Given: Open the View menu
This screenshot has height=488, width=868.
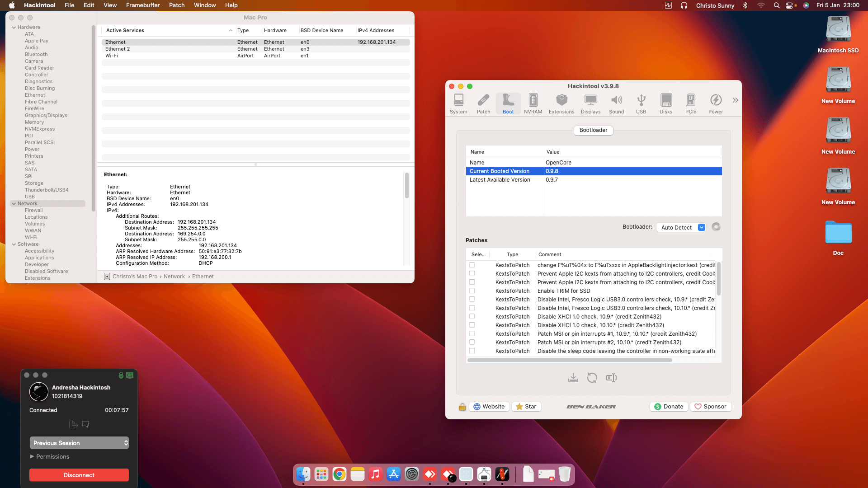Looking at the screenshot, I should click(110, 5).
